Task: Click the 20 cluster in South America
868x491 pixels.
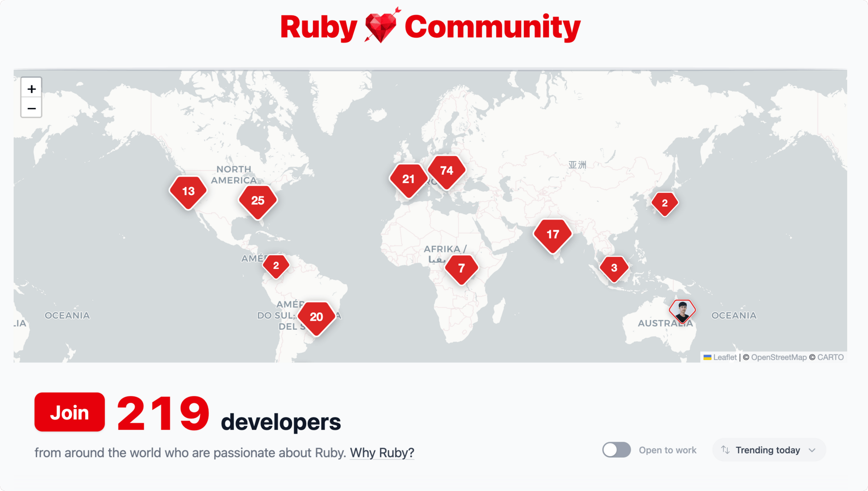Action: pos(316,317)
